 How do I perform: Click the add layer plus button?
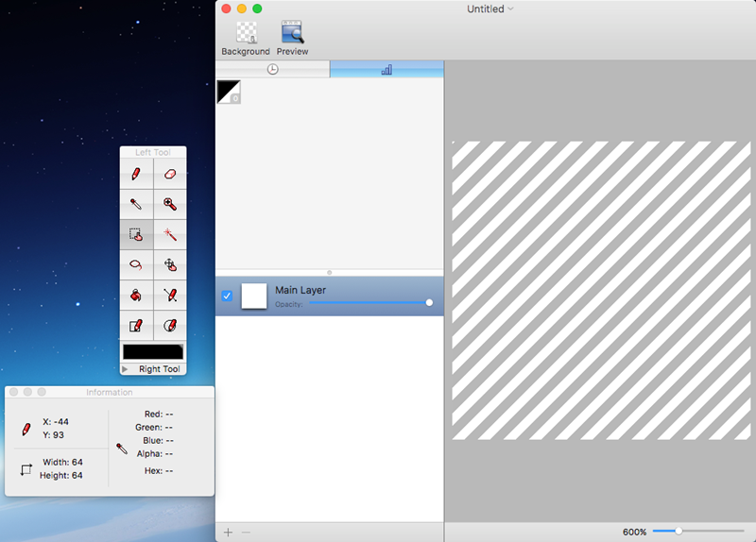(x=228, y=533)
